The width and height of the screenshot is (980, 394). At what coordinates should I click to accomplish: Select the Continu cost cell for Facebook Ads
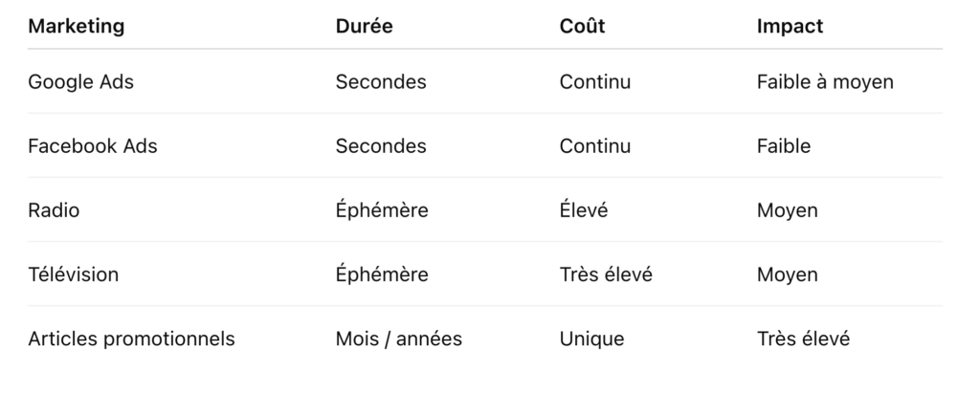click(x=594, y=146)
